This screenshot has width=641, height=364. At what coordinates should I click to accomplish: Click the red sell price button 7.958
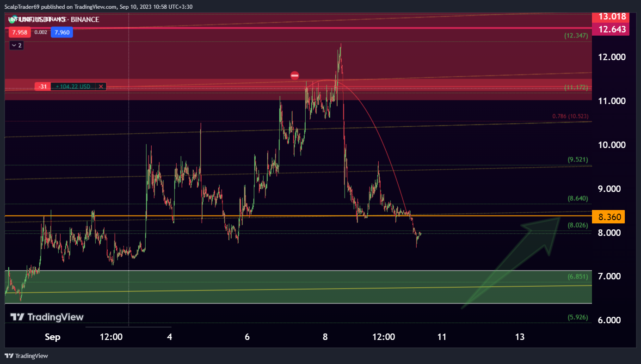point(19,32)
